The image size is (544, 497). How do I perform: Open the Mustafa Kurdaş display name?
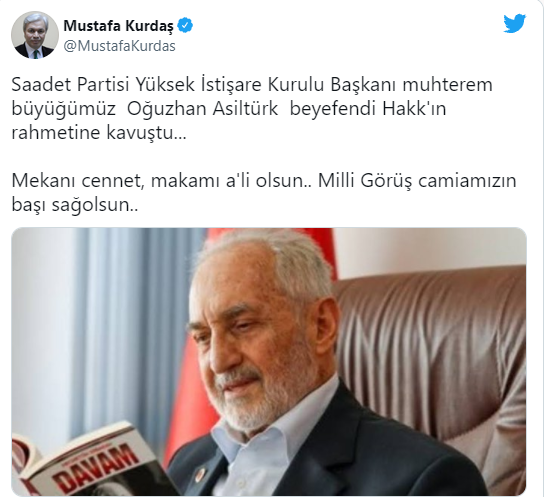(x=118, y=26)
